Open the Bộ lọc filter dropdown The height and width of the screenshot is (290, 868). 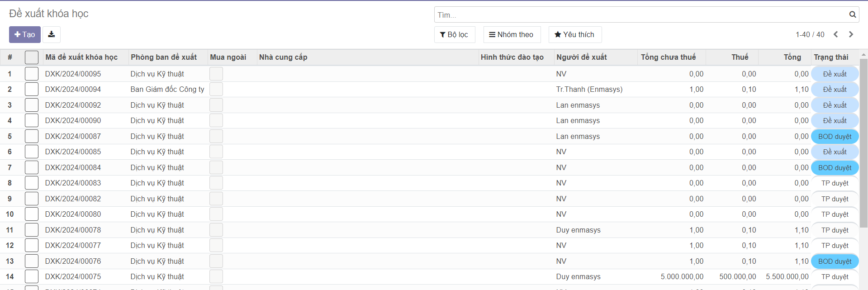pos(454,34)
